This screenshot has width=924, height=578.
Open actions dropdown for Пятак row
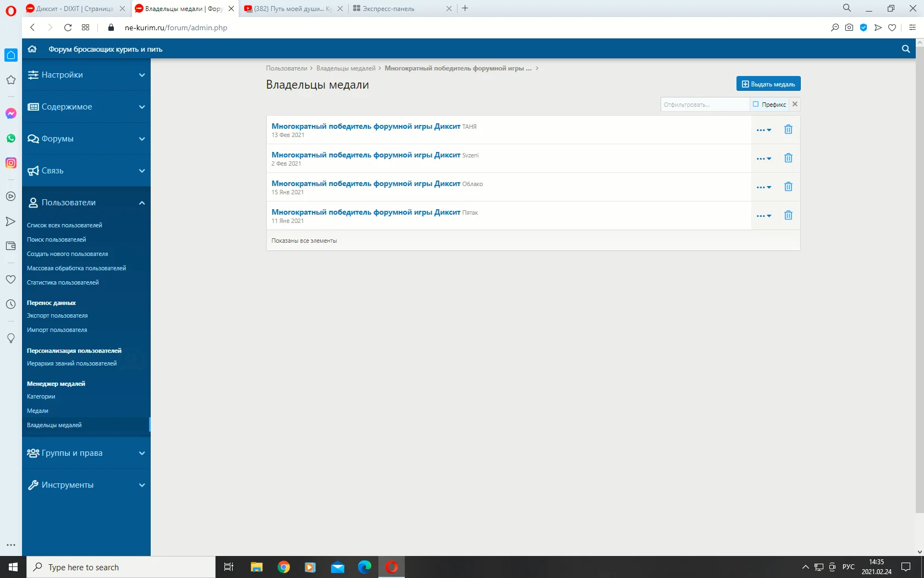coord(764,216)
